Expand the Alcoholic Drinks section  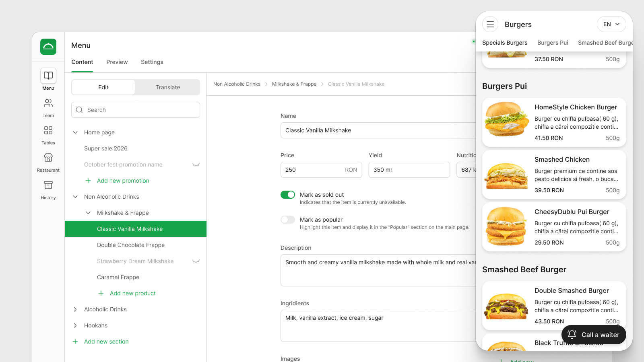pos(75,309)
